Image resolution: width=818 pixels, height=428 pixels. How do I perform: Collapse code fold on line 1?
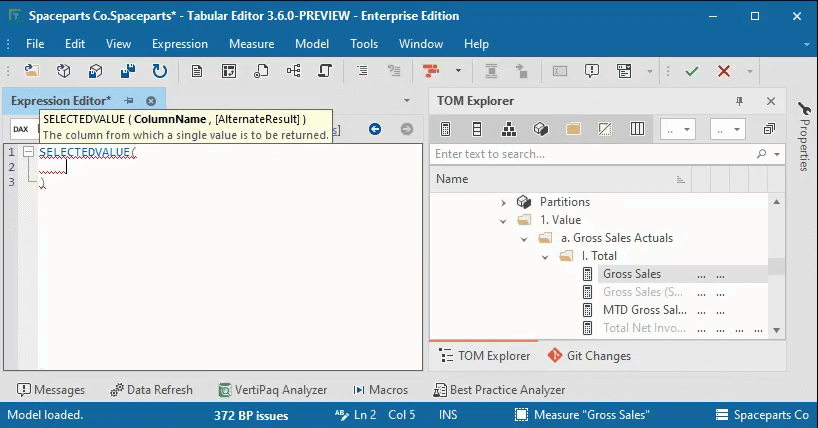tap(28, 152)
